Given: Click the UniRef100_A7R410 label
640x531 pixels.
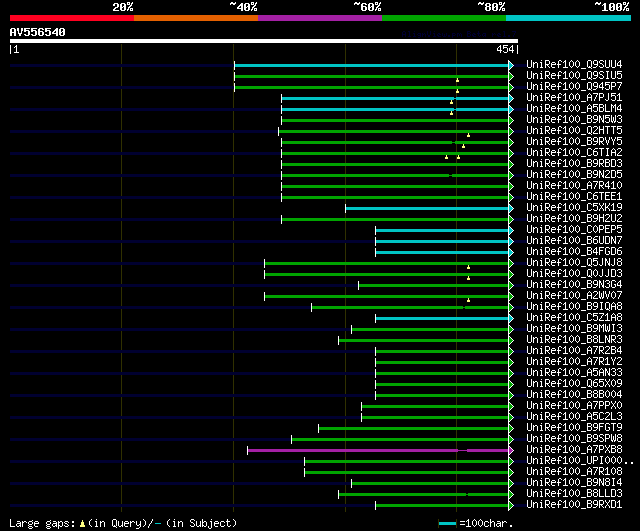Looking at the screenshot, I should pyautogui.click(x=574, y=186).
